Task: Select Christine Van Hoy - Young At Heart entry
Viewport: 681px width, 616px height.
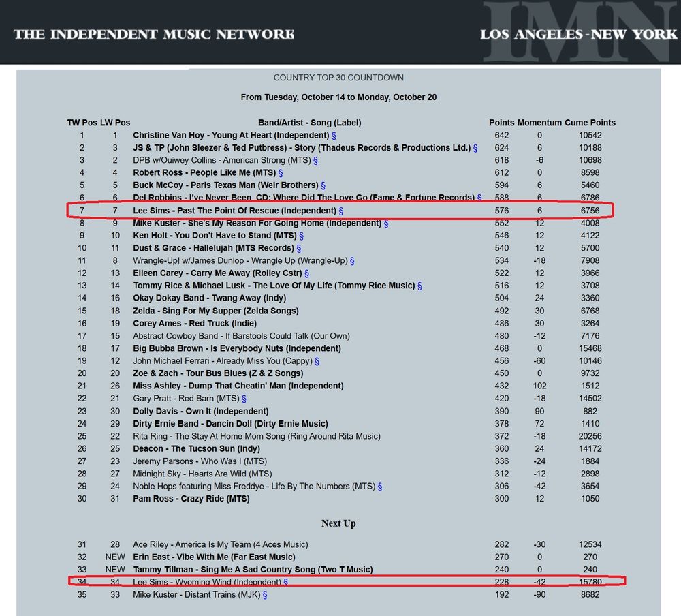Action: tap(231, 135)
